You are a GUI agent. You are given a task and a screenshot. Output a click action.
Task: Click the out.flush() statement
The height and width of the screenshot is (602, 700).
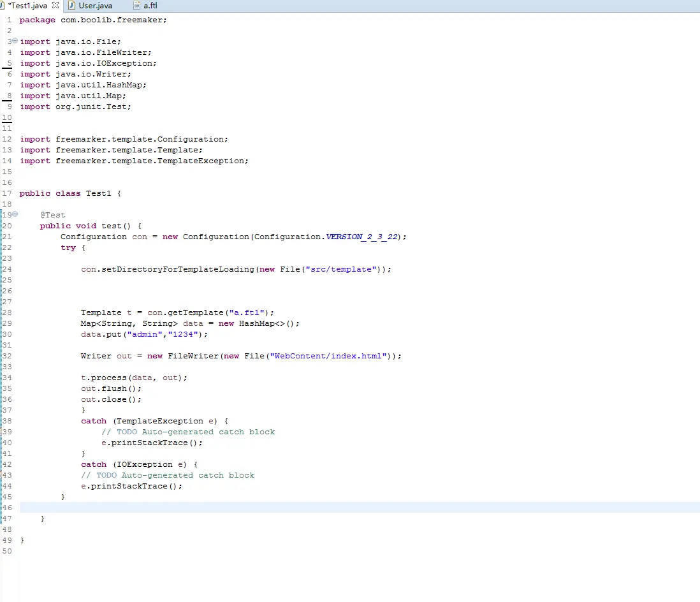tap(111, 388)
